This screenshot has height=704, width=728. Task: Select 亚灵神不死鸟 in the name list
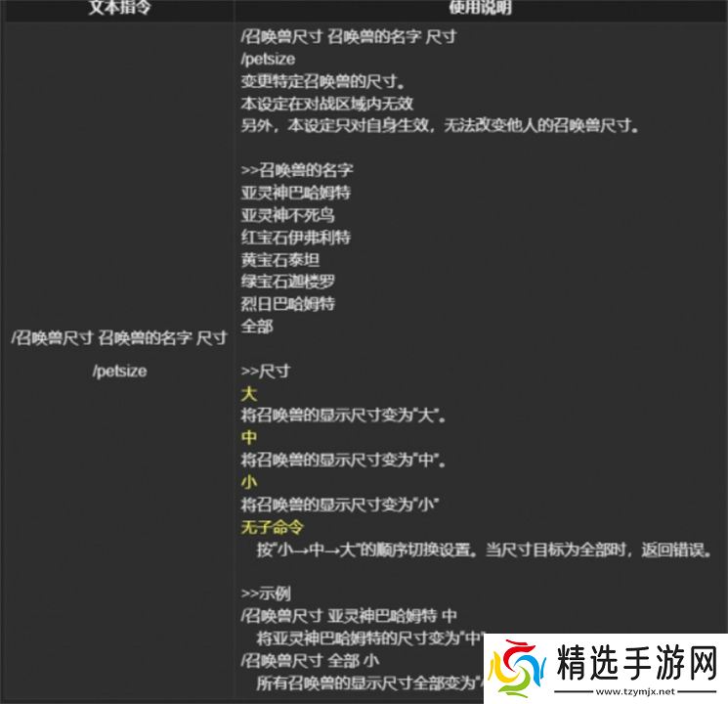point(287,215)
